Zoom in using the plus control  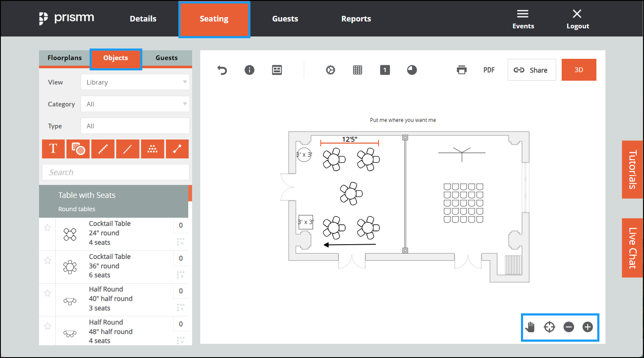[x=587, y=327]
